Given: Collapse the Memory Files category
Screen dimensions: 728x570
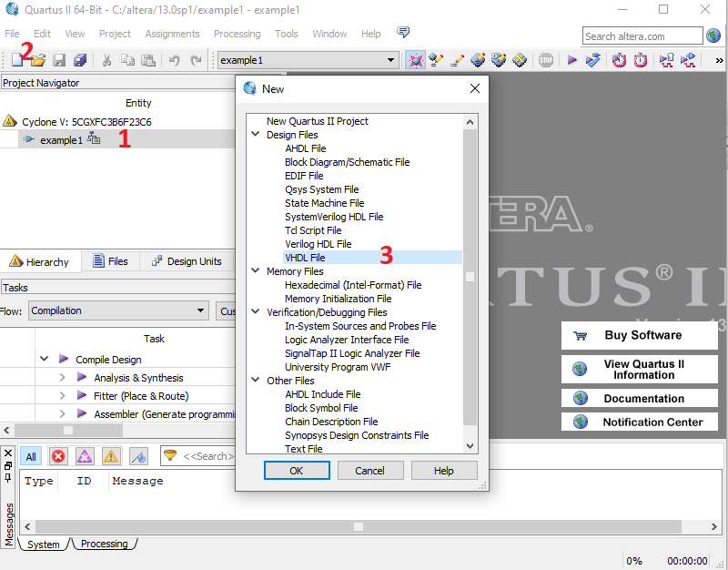Looking at the screenshot, I should 256,270.
